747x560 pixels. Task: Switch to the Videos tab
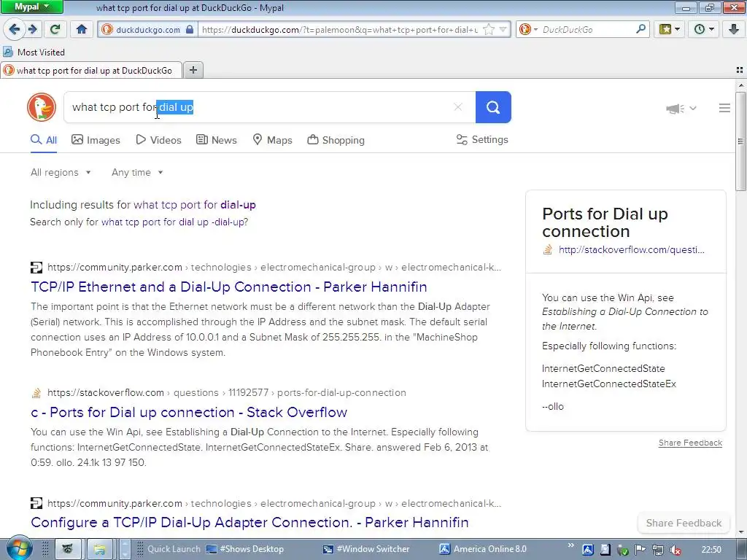click(158, 140)
